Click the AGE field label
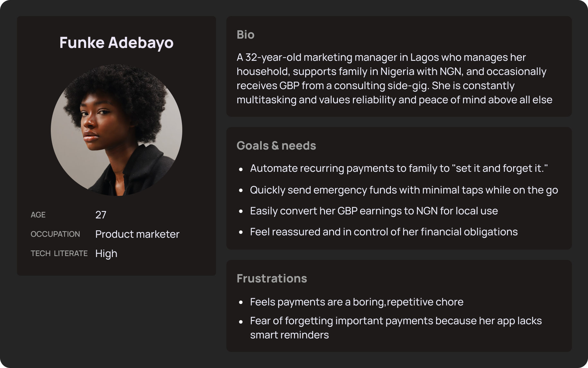Image resolution: width=588 pixels, height=368 pixels. coord(38,215)
